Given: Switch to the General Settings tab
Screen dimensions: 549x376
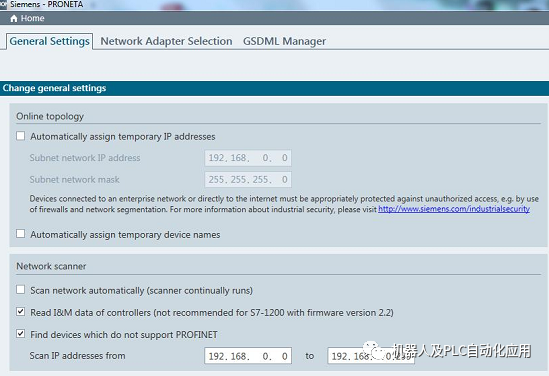Looking at the screenshot, I should (49, 41).
